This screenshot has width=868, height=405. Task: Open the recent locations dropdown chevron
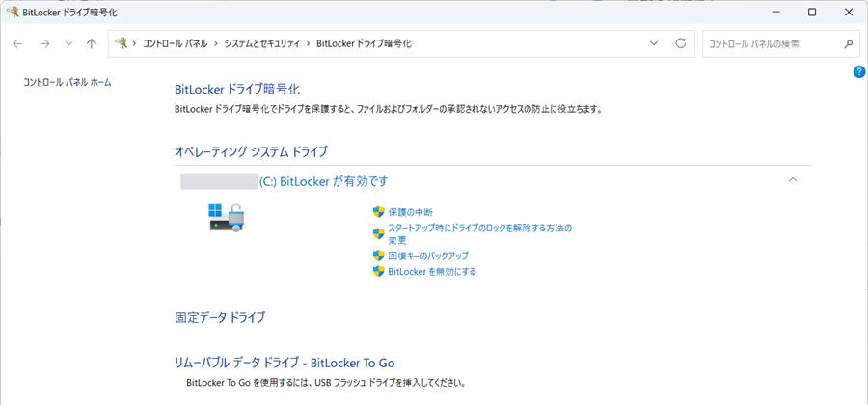(68, 44)
